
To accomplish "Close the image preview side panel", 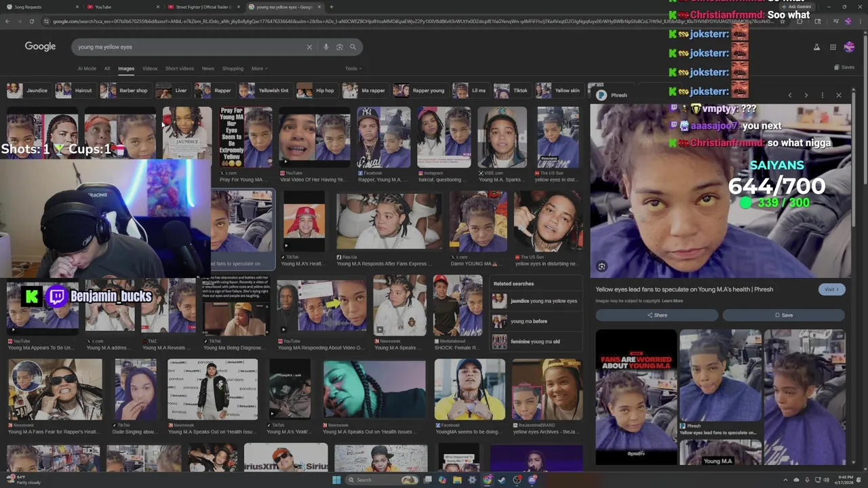I will point(839,95).
